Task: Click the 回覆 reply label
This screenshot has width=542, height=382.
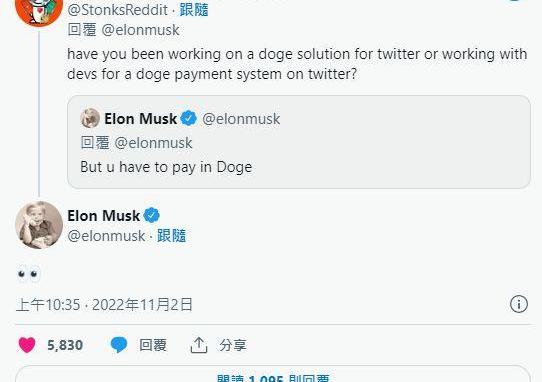Action: [153, 345]
